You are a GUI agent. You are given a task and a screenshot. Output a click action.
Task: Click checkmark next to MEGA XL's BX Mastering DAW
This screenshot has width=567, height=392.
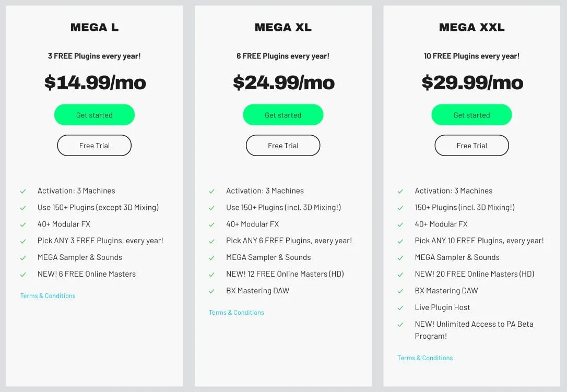click(x=211, y=291)
